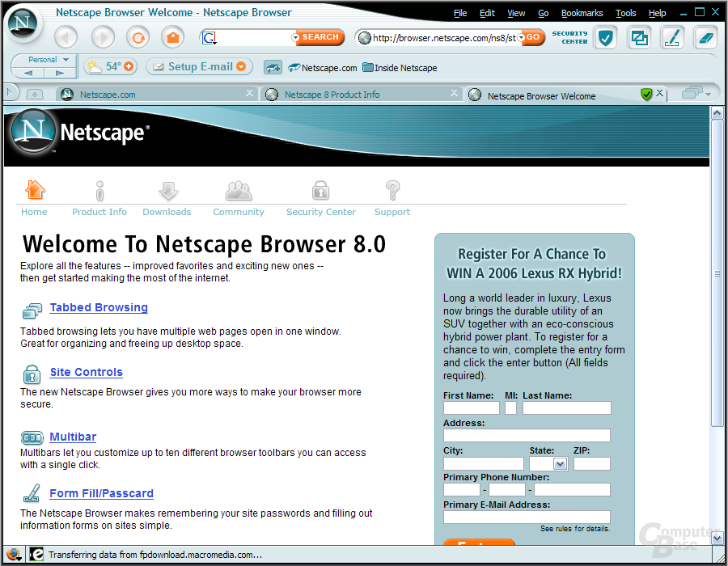Click the Reload page icon
The width and height of the screenshot is (728, 566).
tap(138, 37)
